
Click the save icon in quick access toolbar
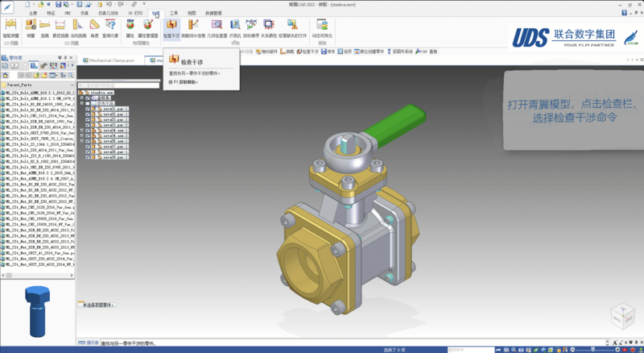[58, 5]
